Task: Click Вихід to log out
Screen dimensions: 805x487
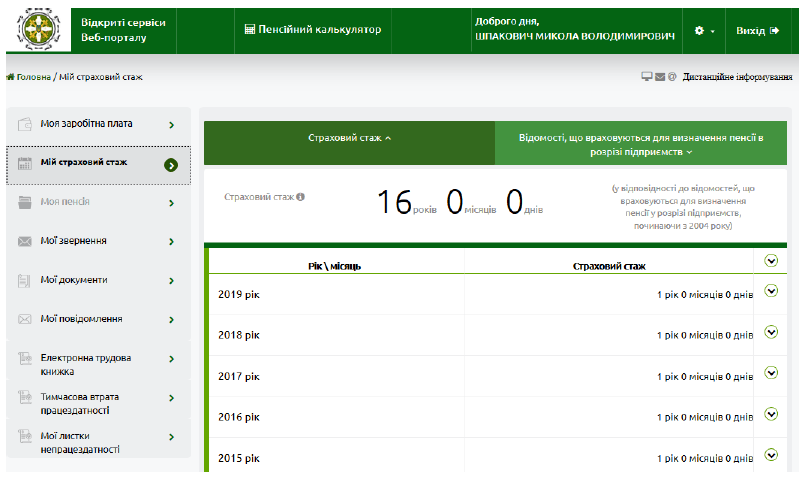Action: click(x=757, y=31)
